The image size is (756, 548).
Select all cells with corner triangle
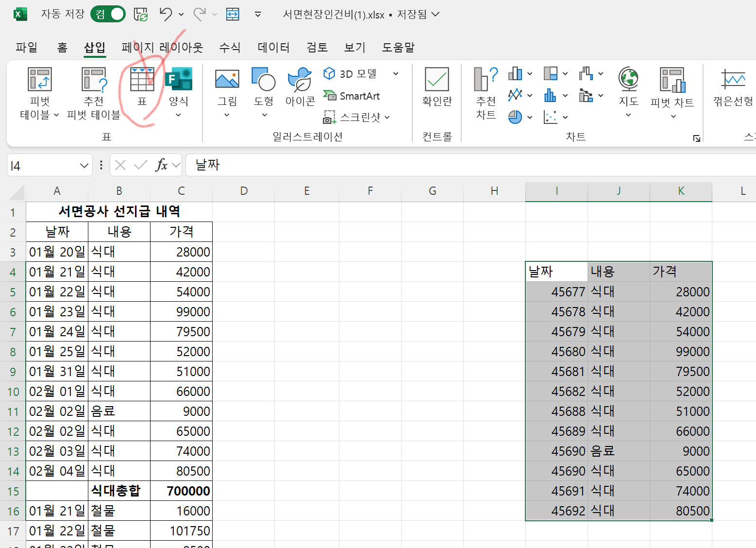(16, 193)
